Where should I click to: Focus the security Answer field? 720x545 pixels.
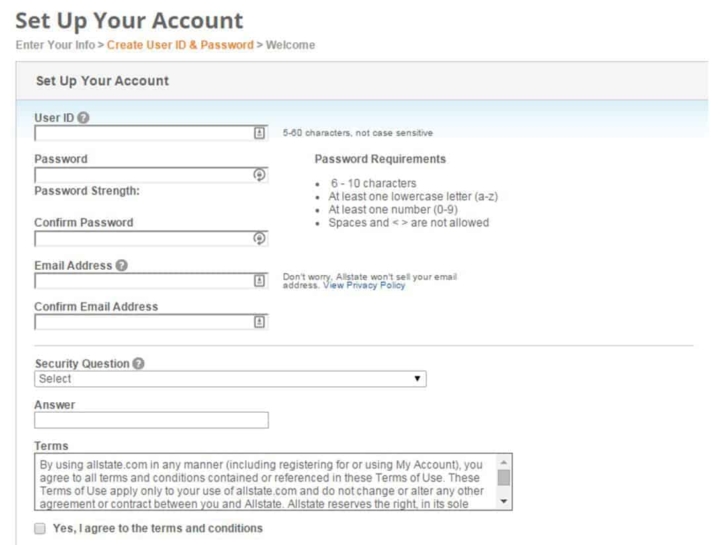click(151, 420)
